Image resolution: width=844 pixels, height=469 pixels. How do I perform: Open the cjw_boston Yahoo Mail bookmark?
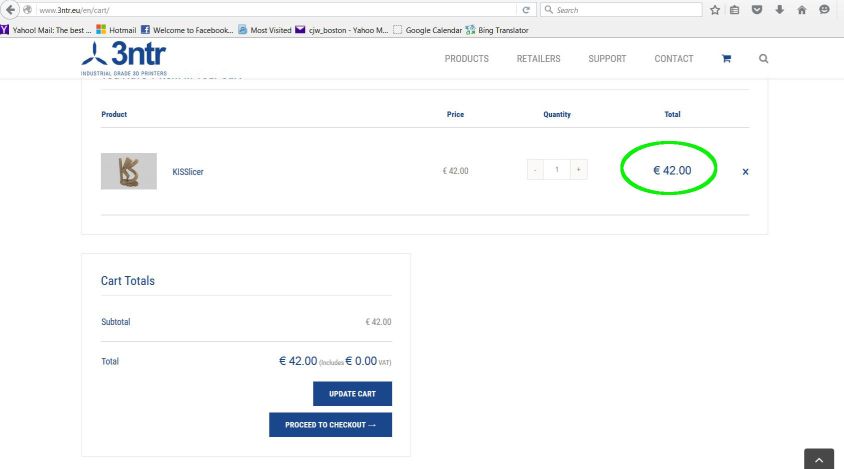coord(342,30)
